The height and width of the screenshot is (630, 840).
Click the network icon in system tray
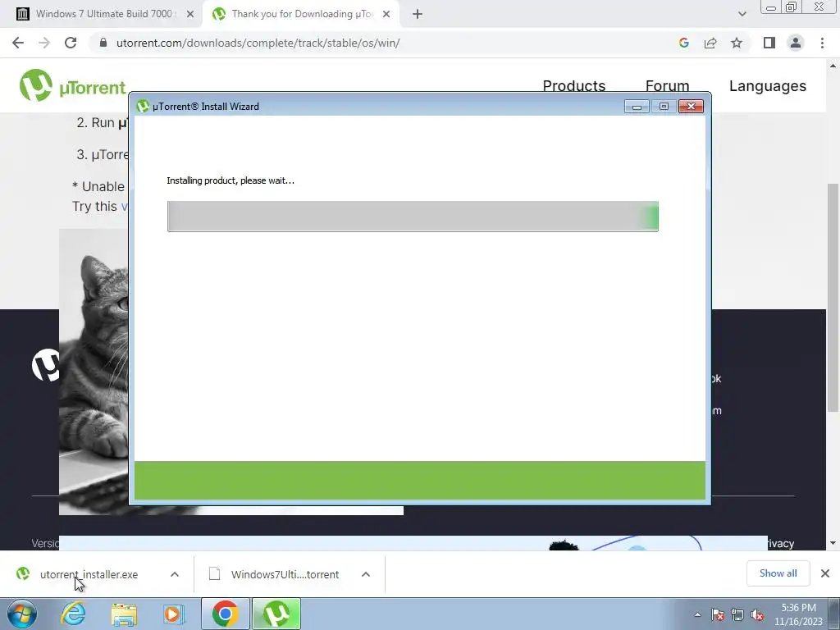tap(737, 614)
